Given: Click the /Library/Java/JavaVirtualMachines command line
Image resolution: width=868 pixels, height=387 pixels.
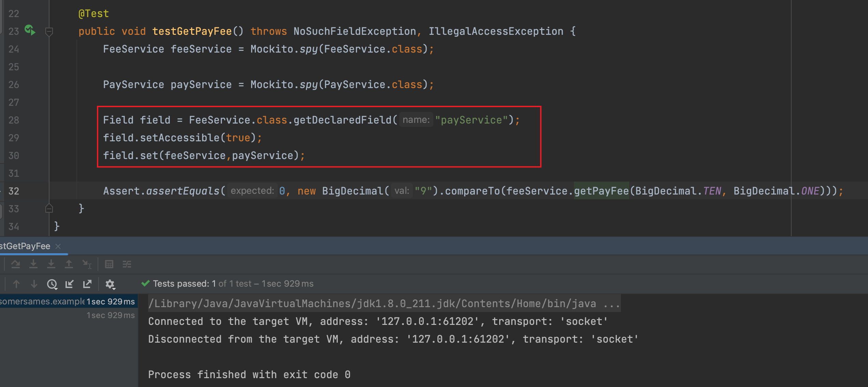Looking at the screenshot, I should (x=384, y=303).
